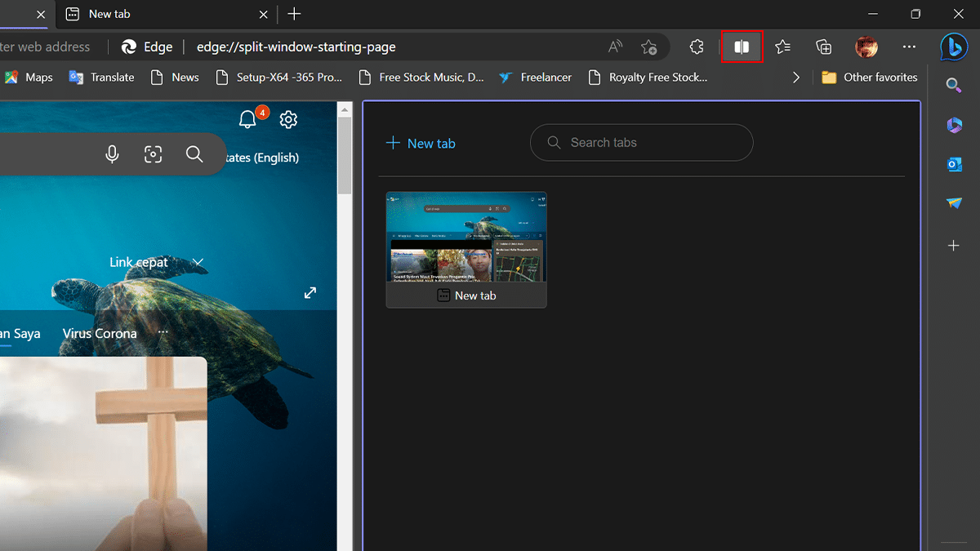The height and width of the screenshot is (551, 980).
Task: Expand the bookmarks bar overflow chevron
Action: click(x=796, y=78)
